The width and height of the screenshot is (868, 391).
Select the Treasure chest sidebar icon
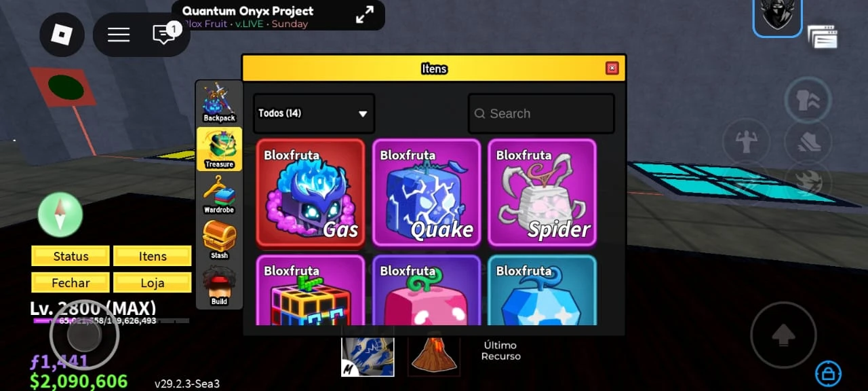[219, 149]
